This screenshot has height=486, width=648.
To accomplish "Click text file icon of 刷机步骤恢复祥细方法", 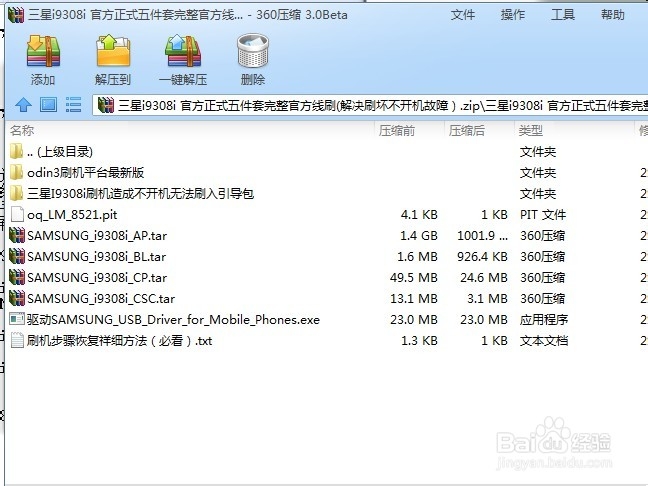I will pos(17,341).
